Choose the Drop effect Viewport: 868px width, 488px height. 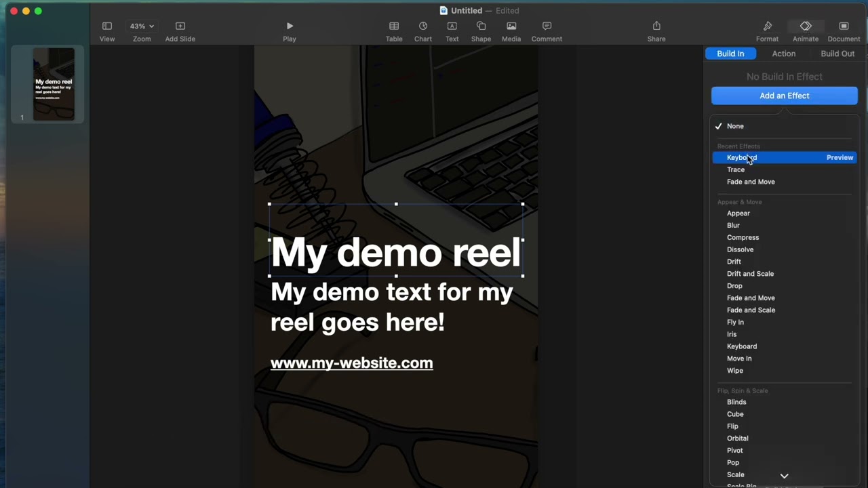click(734, 286)
